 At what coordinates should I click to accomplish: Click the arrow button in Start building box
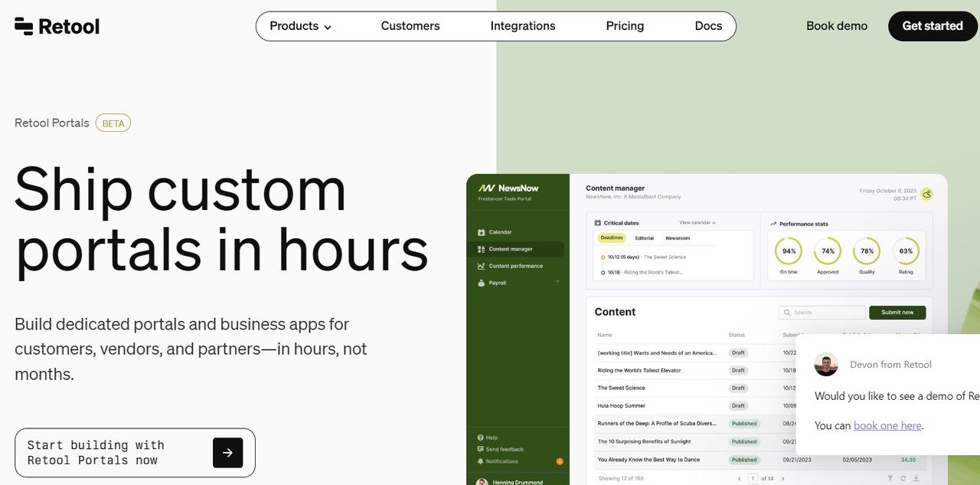pos(227,453)
